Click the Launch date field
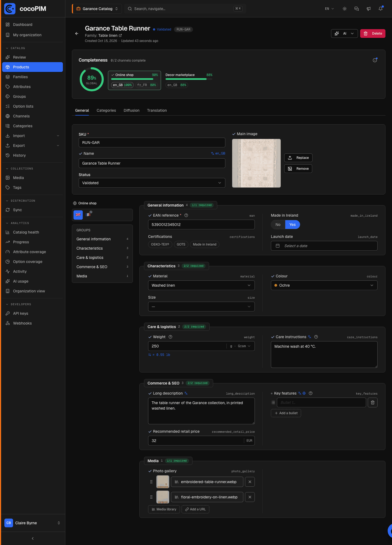Screen dimensions: 392x545 click(324, 246)
